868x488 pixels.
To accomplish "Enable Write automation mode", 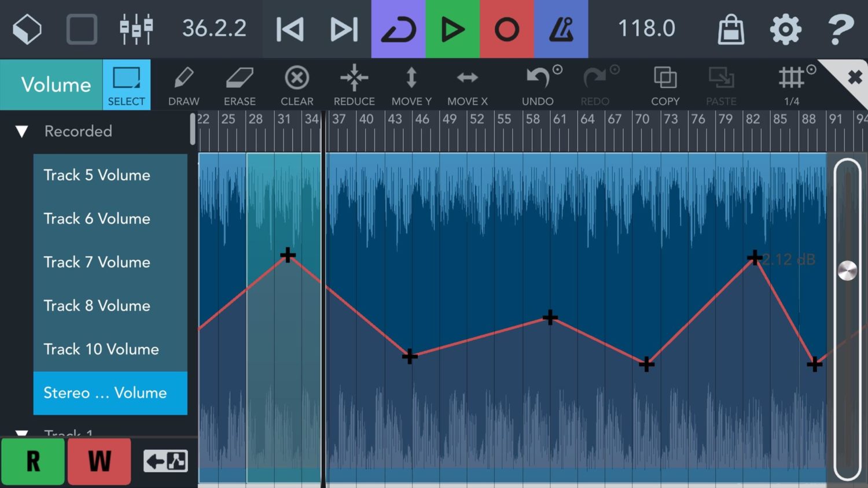I will pyautogui.click(x=98, y=461).
